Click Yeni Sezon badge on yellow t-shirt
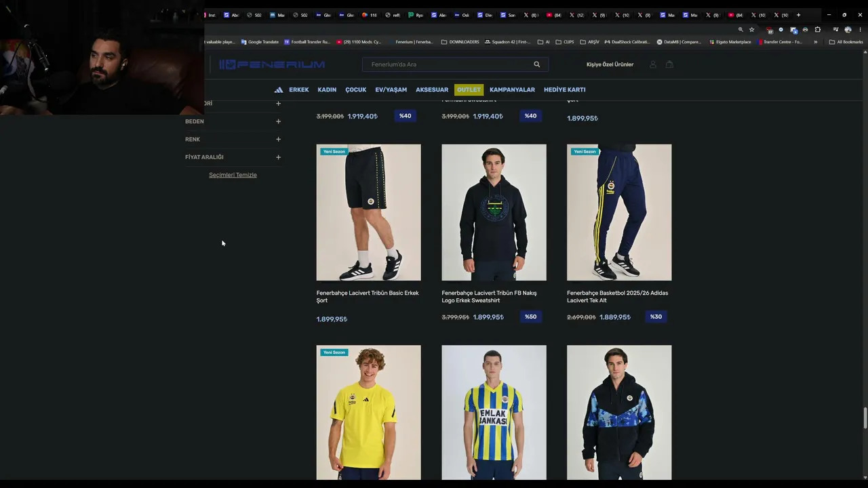Viewport: 868px width, 488px height. (334, 352)
